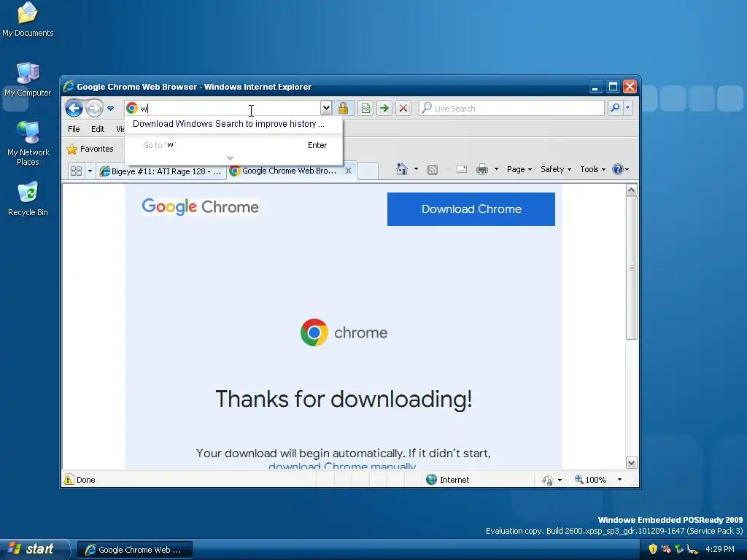Click the RSS feeds icon
The width and height of the screenshot is (747, 560).
pyautogui.click(x=432, y=169)
